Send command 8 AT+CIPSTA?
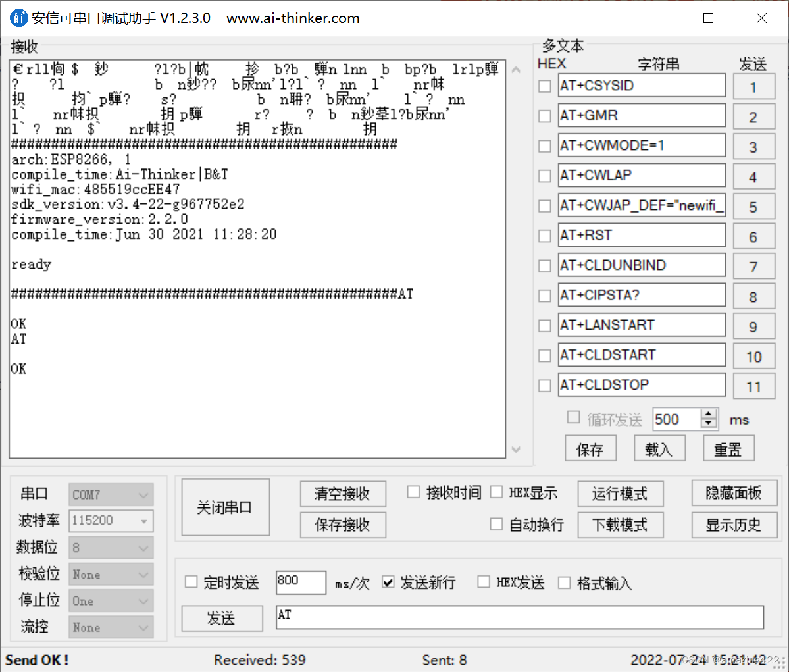The image size is (789, 672). 753,296
